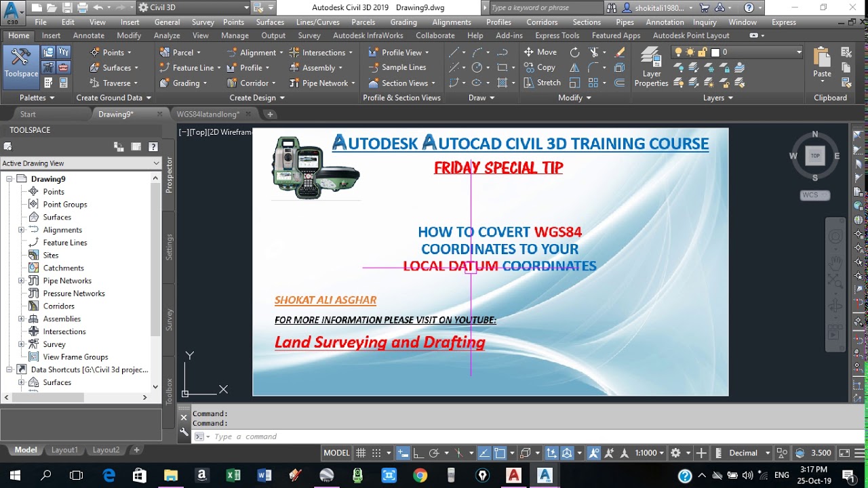Select the Circle drawing tool
868x488 pixels.
click(x=477, y=67)
